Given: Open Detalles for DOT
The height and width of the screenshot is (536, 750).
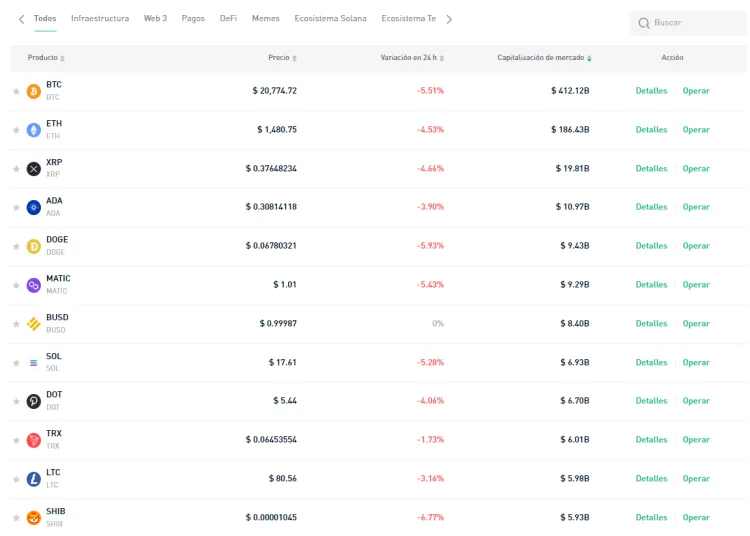Looking at the screenshot, I should 651,401.
